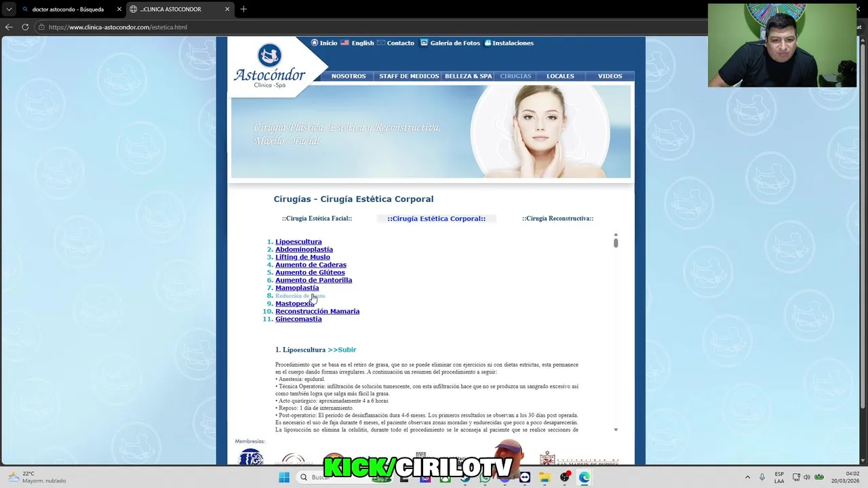Click content scrollbar down arrow
The width and height of the screenshot is (868, 488).
click(x=616, y=430)
